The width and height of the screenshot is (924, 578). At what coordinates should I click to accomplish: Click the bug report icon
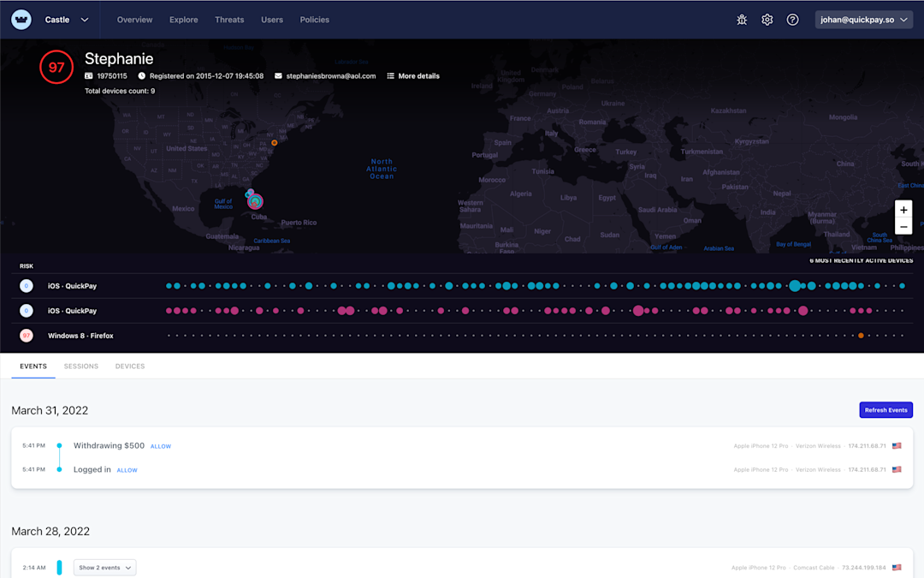pyautogui.click(x=741, y=20)
